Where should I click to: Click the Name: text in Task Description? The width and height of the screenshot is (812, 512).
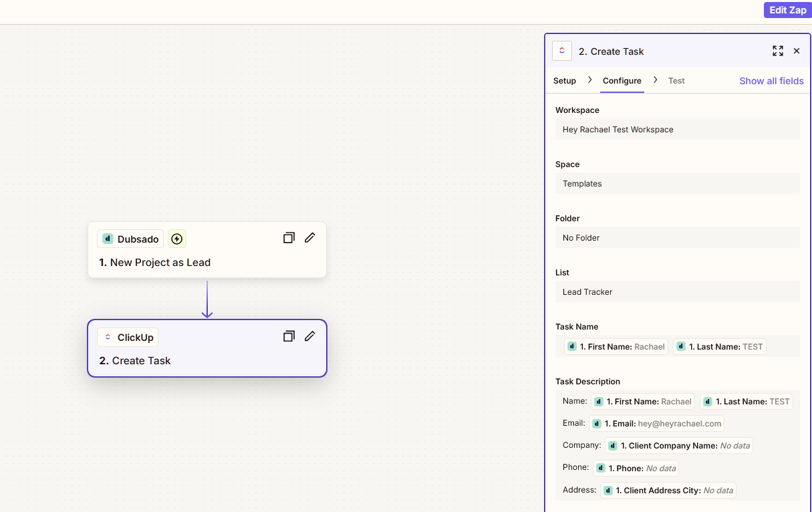click(575, 401)
